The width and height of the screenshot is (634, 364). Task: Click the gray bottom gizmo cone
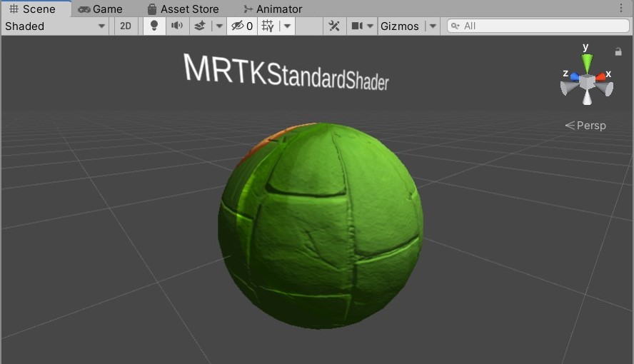(587, 97)
